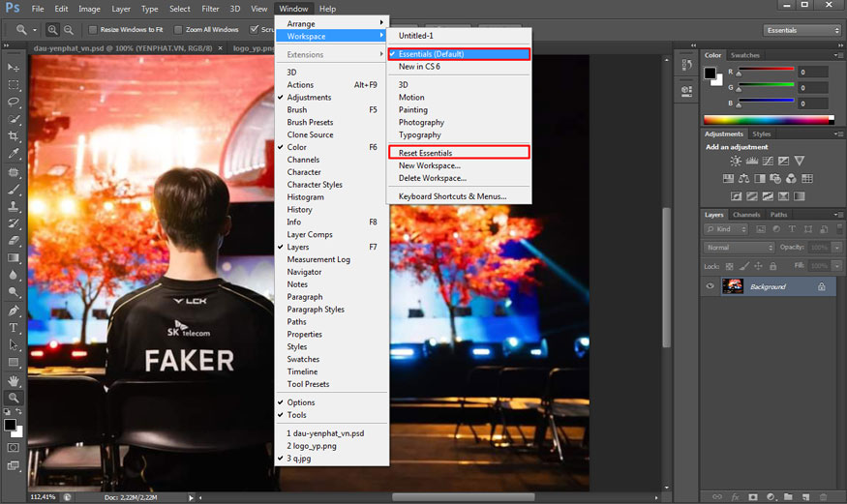The height and width of the screenshot is (504, 847).
Task: Check the Zoom All Windows option
Action: [x=178, y=30]
